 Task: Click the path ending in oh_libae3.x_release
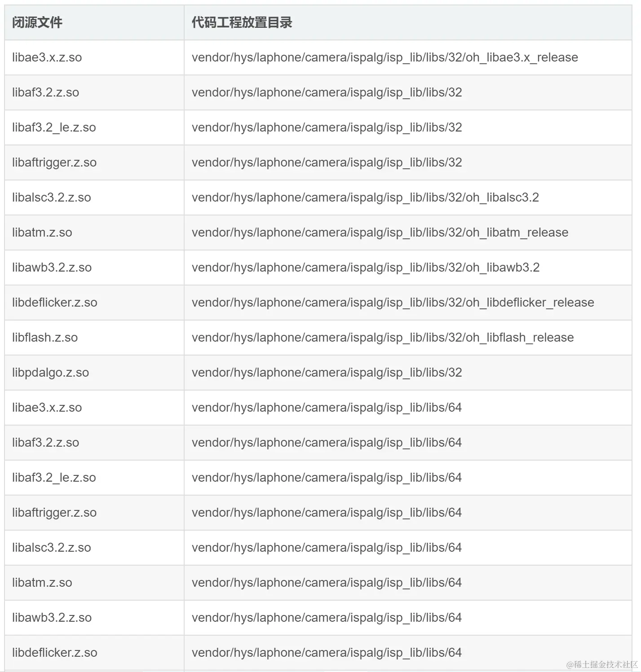[385, 57]
